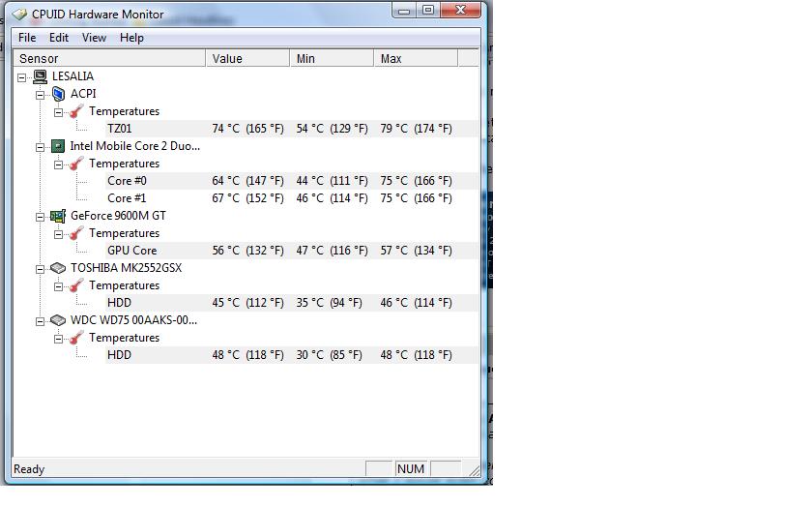812x508 pixels.
Task: Click the LESALIA computer icon
Action: coord(40,76)
